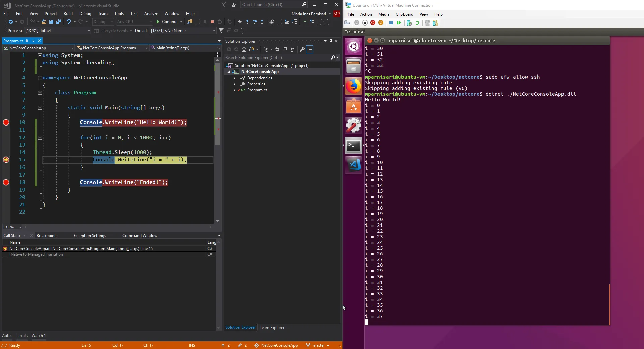Click the green Reset/Resume icon in VM toolbar
Image resolution: width=644 pixels, height=349 pixels.
pos(399,23)
